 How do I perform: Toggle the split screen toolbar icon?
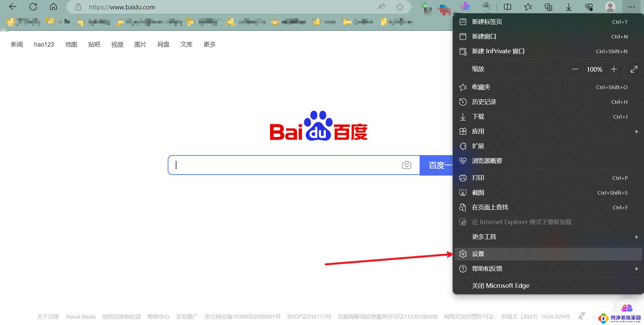pos(507,7)
